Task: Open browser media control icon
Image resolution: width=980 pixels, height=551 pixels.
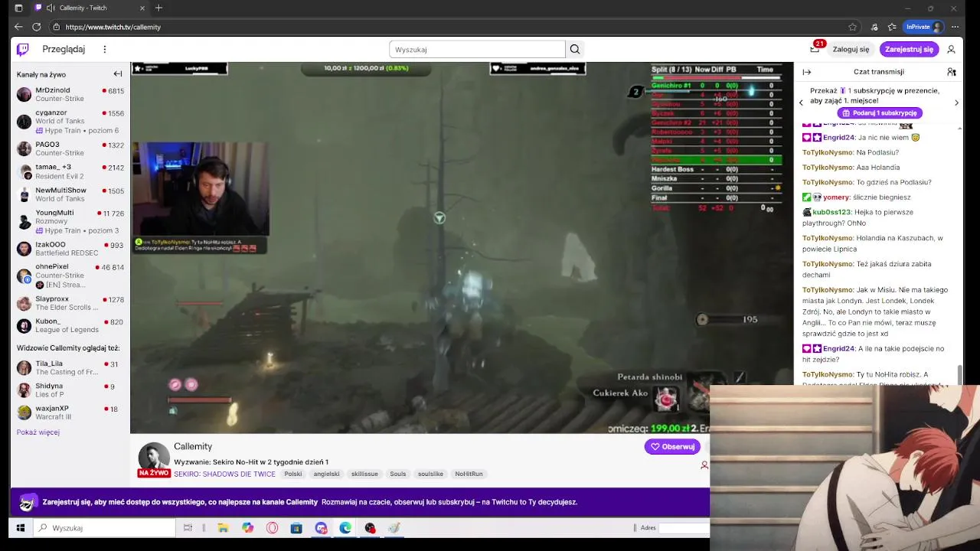Action: [x=874, y=27]
